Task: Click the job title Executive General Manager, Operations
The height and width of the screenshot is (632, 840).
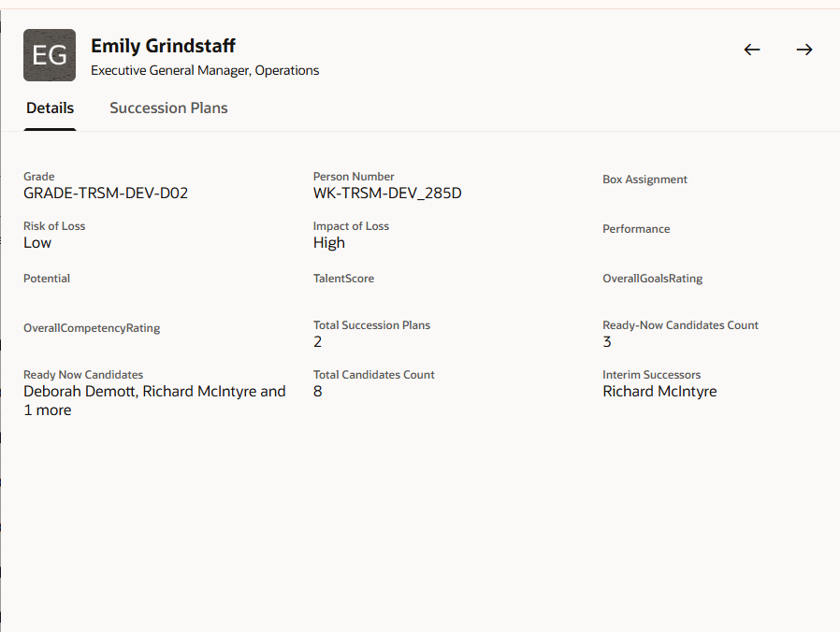Action: [x=204, y=70]
